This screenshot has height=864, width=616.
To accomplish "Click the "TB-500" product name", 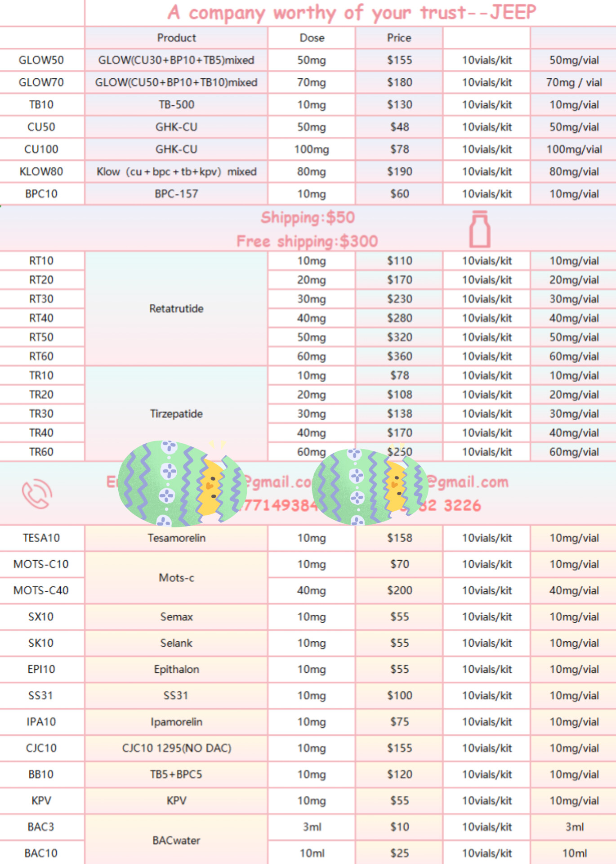I will point(176,105).
